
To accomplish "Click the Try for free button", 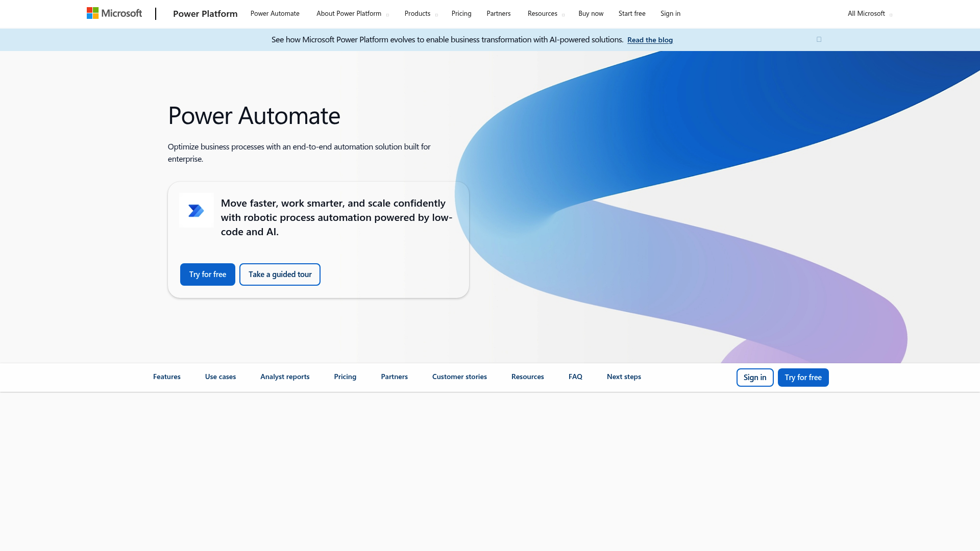I will point(207,274).
